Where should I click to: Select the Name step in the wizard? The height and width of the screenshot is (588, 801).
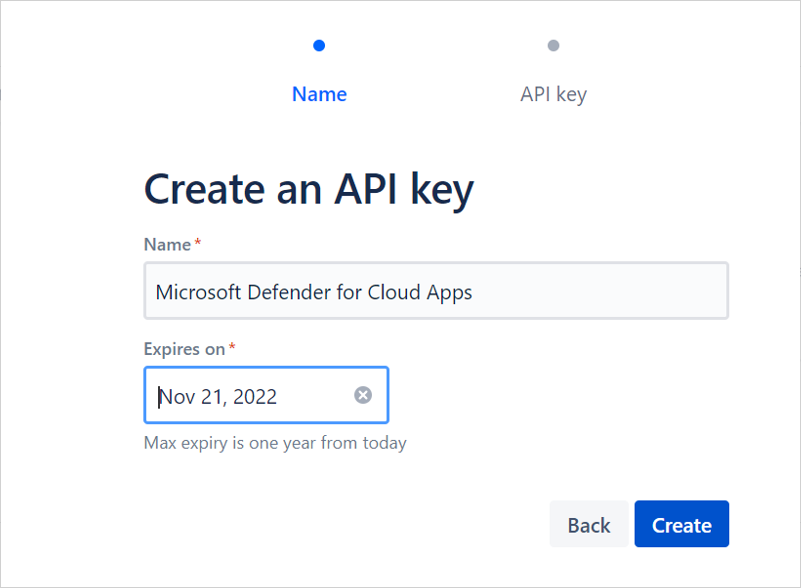(319, 93)
